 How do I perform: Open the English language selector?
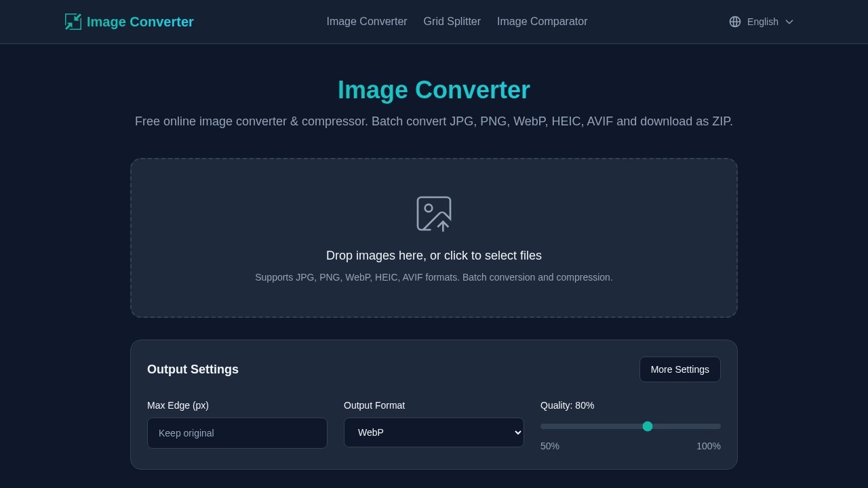coord(762,22)
